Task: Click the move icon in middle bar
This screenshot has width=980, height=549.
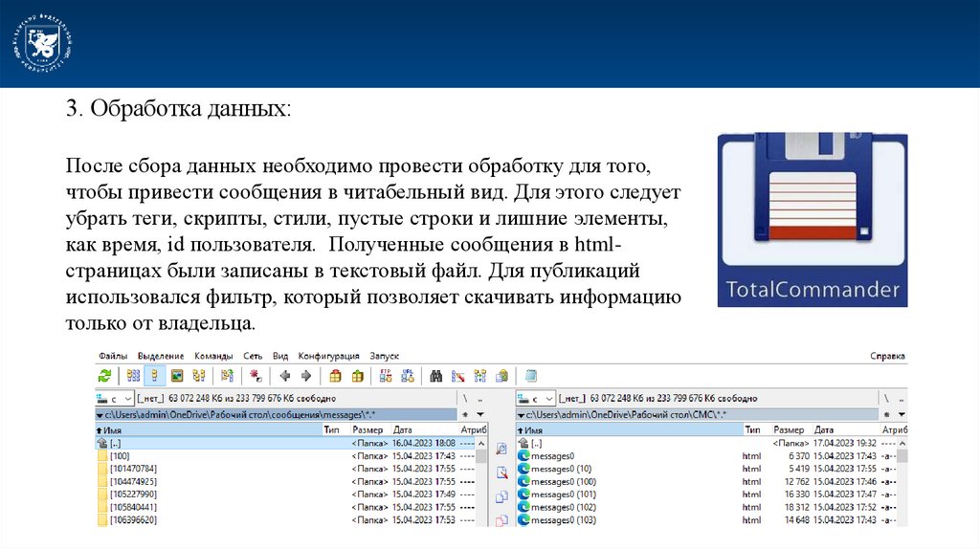Action: click(501, 519)
